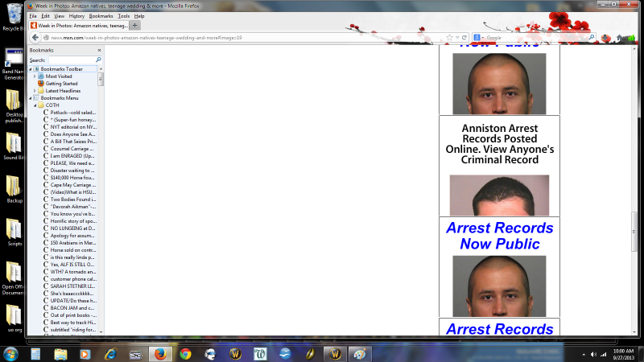Reload the page with the refresh icon
Screen dimensions: 644x362
(464, 37)
